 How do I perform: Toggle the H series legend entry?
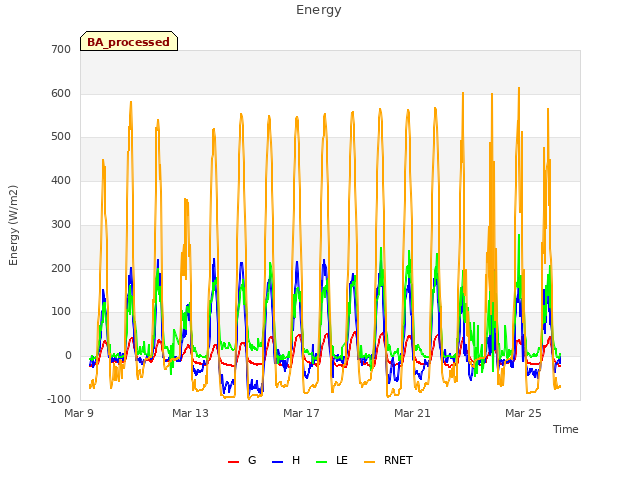[x=286, y=460]
